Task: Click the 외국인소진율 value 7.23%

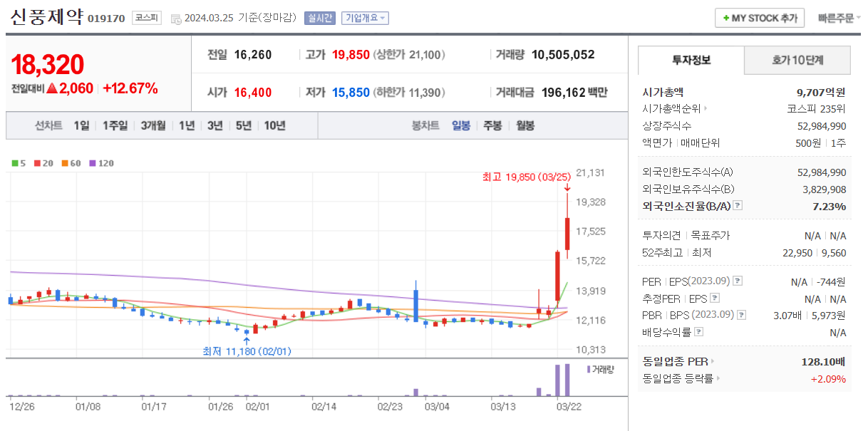Action: (x=830, y=206)
